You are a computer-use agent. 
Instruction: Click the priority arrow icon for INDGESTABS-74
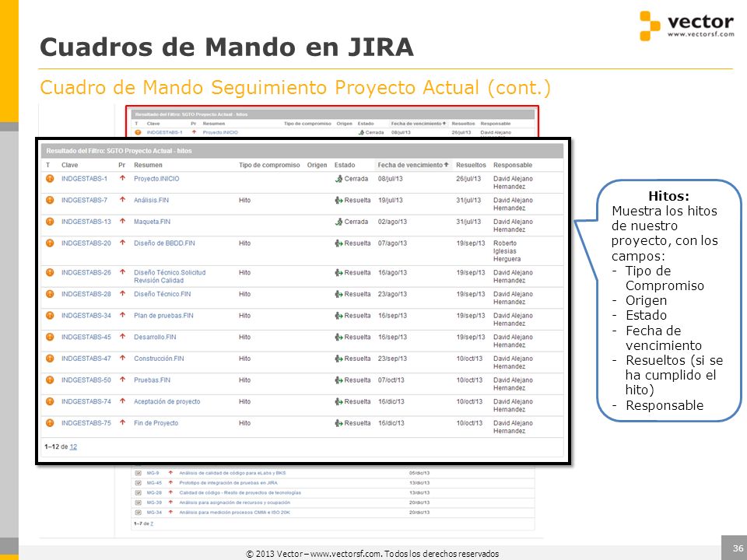122,401
